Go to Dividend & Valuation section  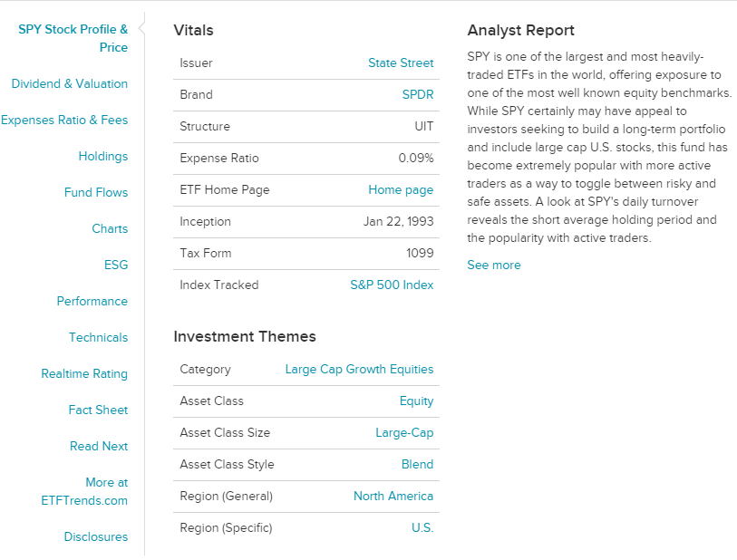click(70, 83)
